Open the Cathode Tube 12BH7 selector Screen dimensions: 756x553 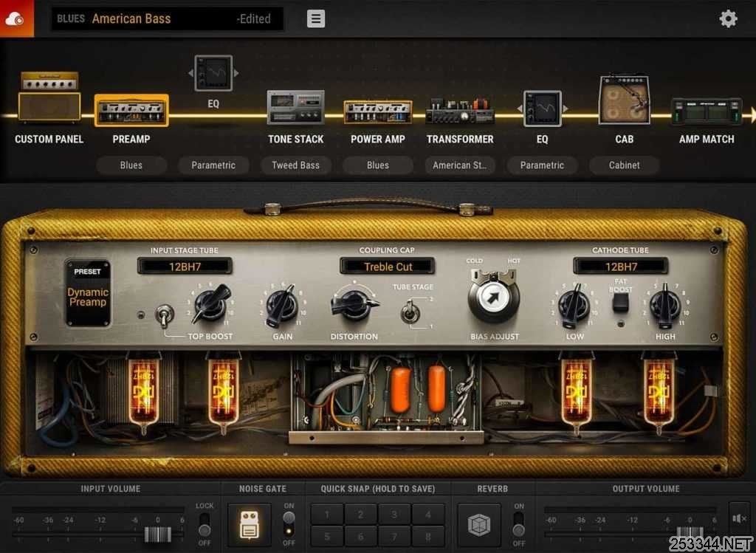coord(620,266)
